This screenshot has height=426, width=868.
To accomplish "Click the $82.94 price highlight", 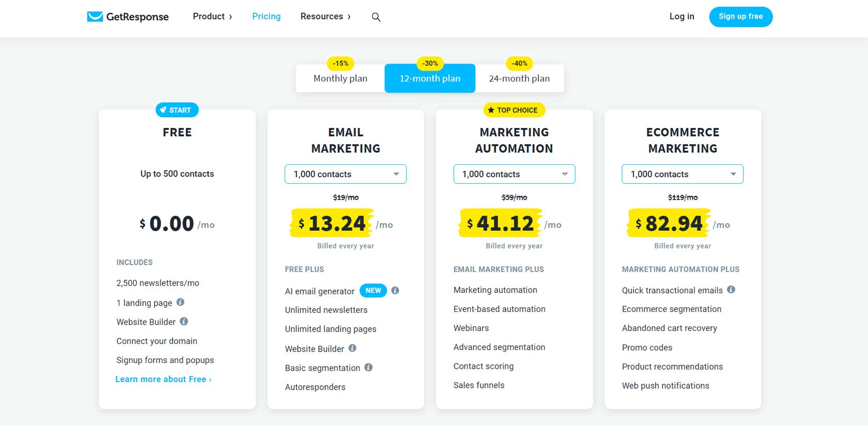I will [669, 223].
